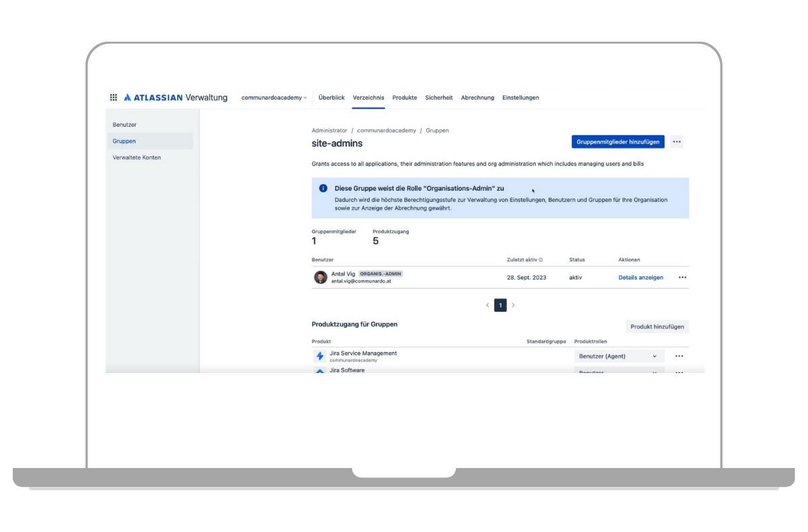This screenshot has height=532, width=808.
Task: Go to the previous page arrow
Action: pyautogui.click(x=487, y=305)
